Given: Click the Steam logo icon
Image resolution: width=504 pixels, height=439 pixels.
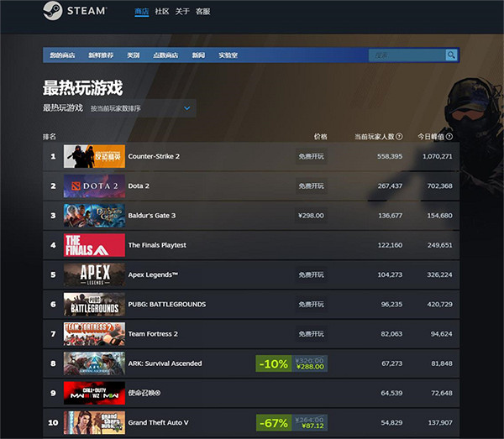Looking at the screenshot, I should pyautogui.click(x=52, y=11).
